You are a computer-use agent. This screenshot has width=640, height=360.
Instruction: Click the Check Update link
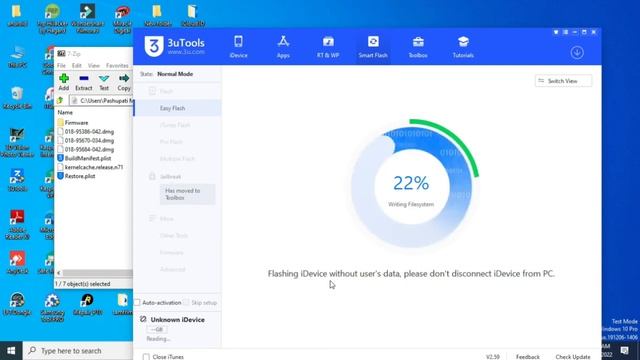tap(573, 357)
